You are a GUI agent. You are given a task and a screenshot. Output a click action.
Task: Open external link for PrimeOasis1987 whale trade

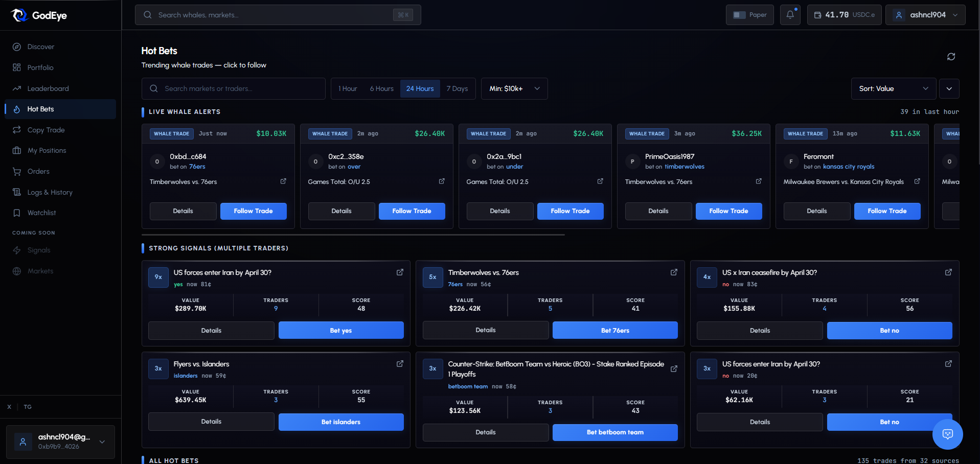759,181
